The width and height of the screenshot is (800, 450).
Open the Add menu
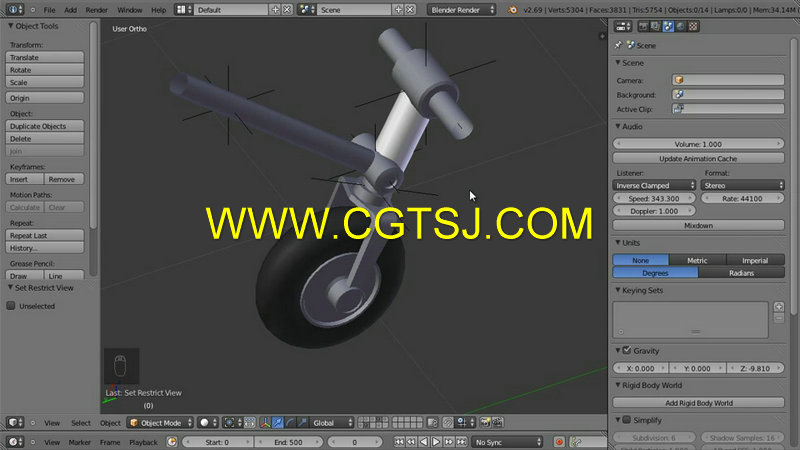[70, 10]
